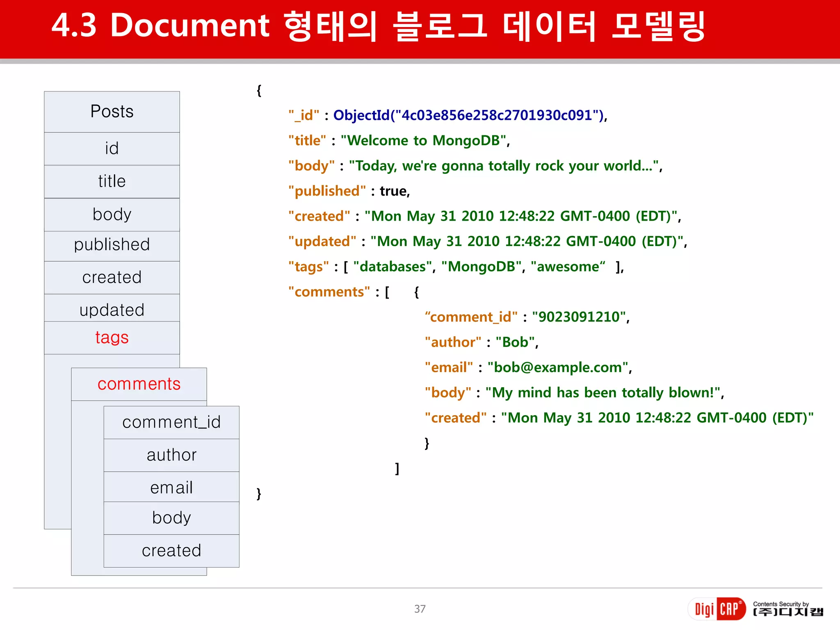Image resolution: width=840 pixels, height=630 pixels.
Task: Click the "email" key in JSON
Action: 449,367
